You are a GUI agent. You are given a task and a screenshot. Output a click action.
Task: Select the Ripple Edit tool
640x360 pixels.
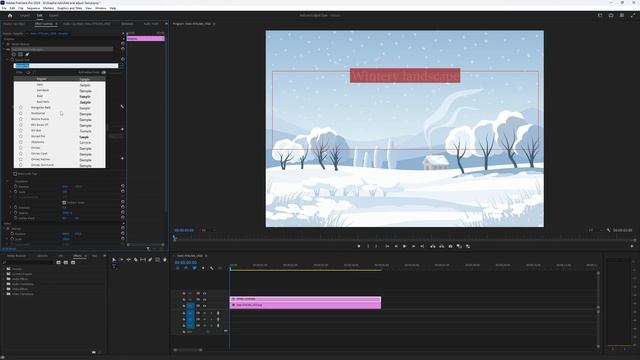pyautogui.click(x=129, y=260)
